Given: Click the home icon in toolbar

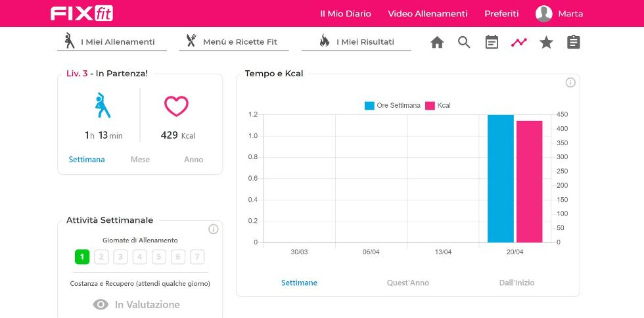Looking at the screenshot, I should click(437, 43).
